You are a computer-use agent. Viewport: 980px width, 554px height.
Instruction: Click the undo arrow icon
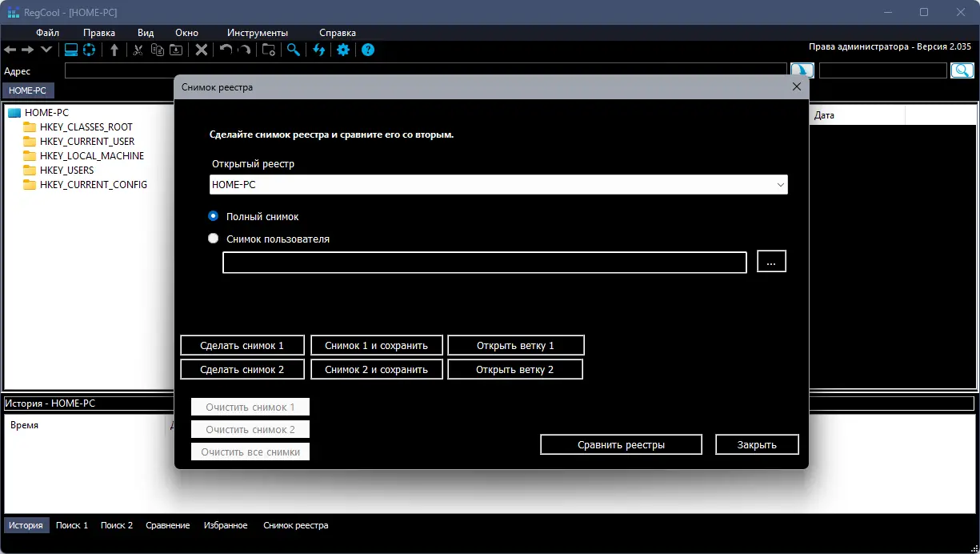[x=226, y=50]
